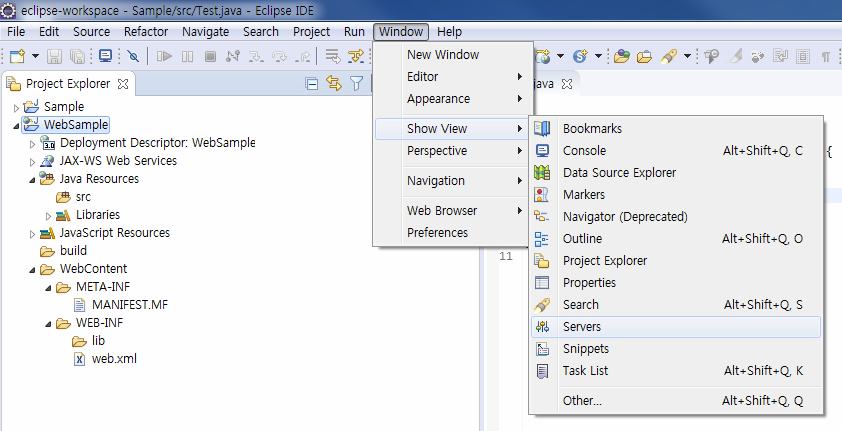
Task: Toggle Skip All Breakpoints icon
Action: point(133,56)
